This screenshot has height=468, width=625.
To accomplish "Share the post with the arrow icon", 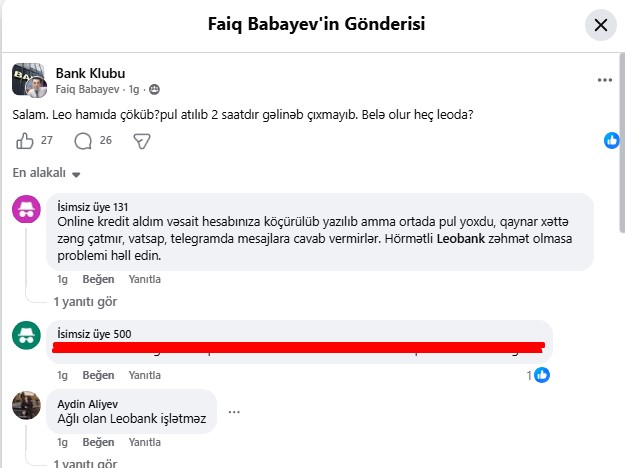I will [142, 141].
